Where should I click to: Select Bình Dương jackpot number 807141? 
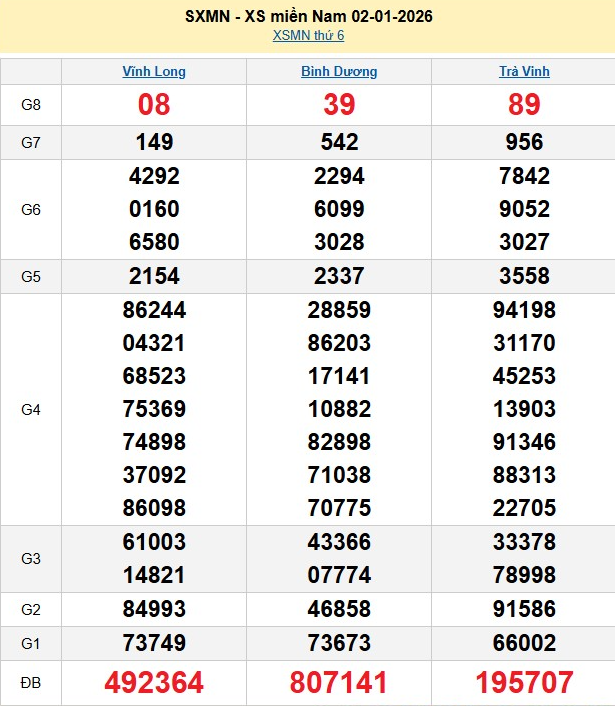tap(339, 683)
